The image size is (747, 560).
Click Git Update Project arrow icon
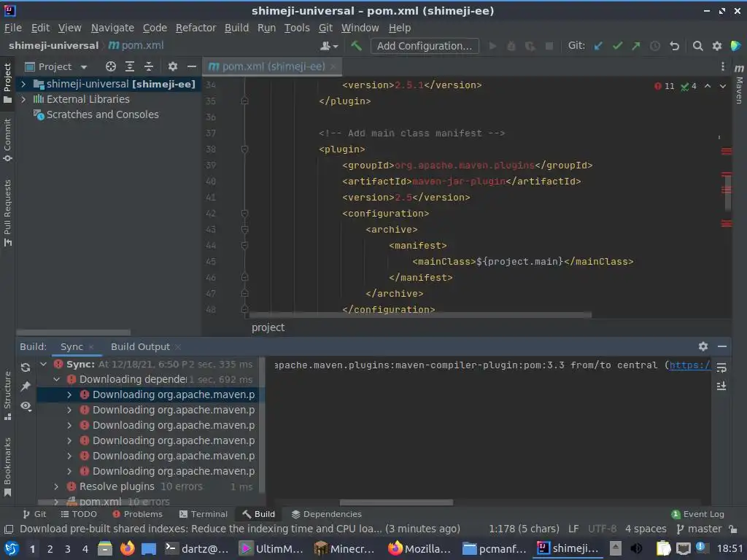click(x=598, y=46)
